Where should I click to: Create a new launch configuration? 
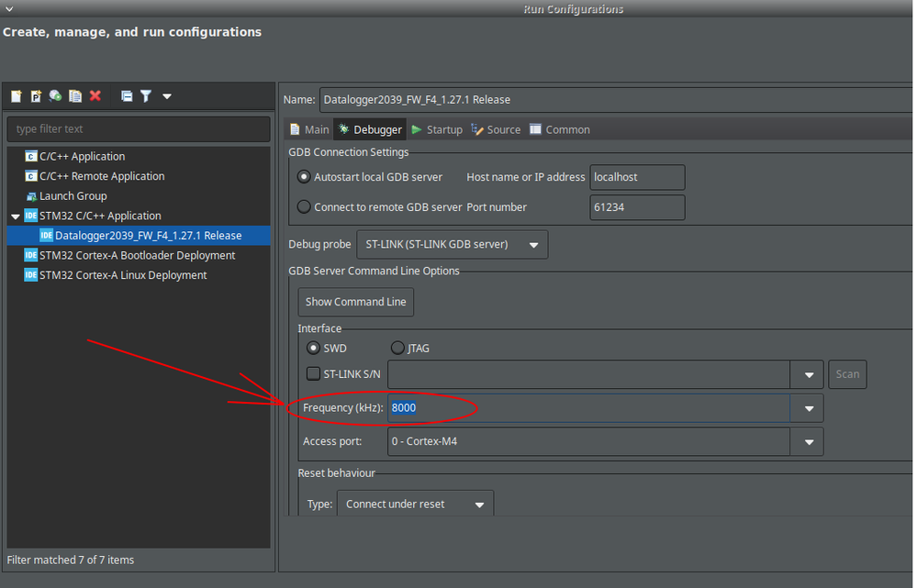pyautogui.click(x=16, y=95)
